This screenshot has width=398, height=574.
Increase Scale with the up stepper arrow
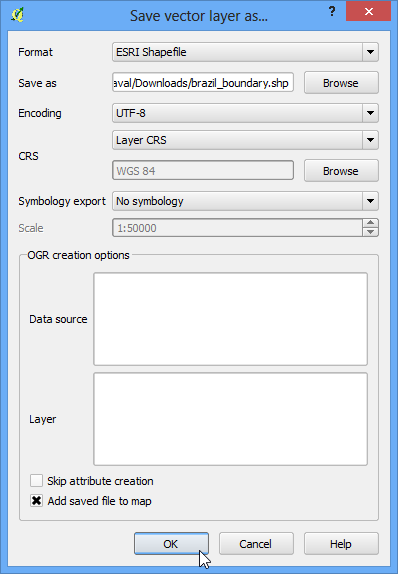coord(370,223)
